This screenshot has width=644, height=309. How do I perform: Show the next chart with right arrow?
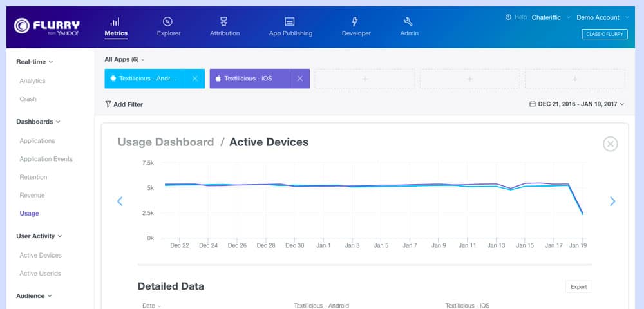(613, 201)
